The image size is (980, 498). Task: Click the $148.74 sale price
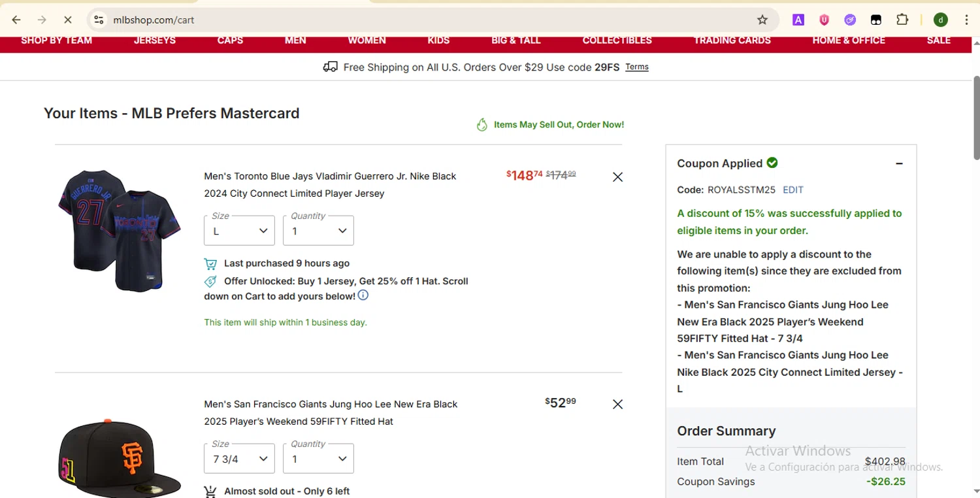pyautogui.click(x=524, y=175)
